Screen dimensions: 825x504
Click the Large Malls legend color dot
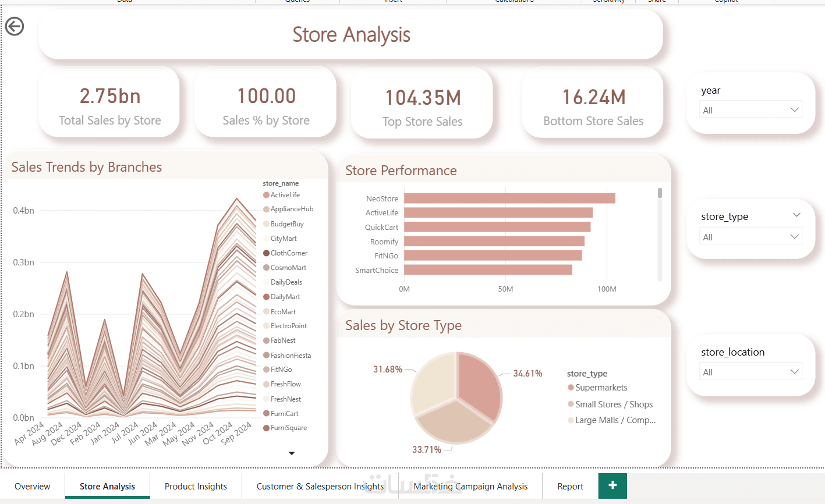click(x=571, y=420)
